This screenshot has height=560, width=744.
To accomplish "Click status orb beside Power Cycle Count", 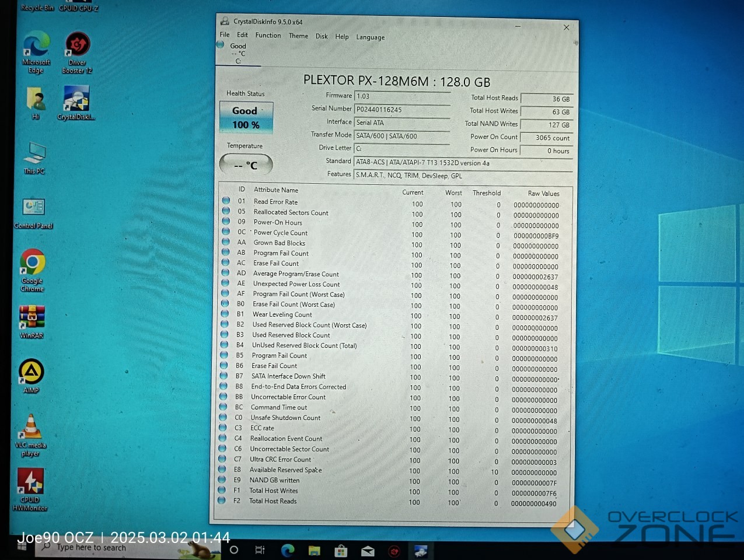I will [226, 232].
